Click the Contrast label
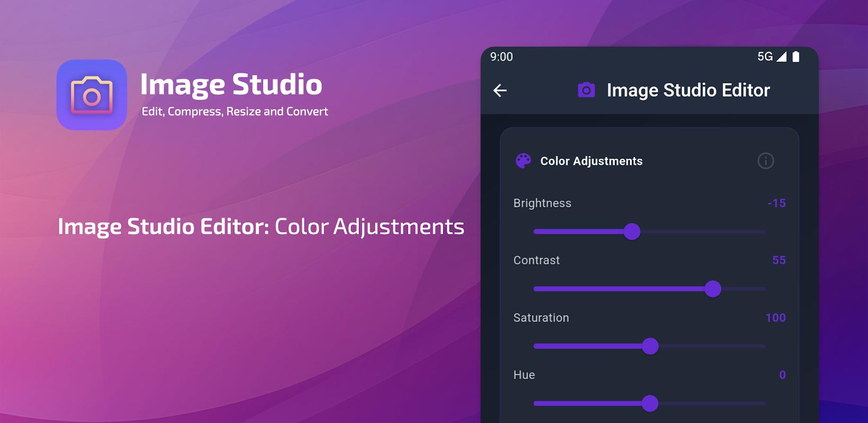 point(536,260)
